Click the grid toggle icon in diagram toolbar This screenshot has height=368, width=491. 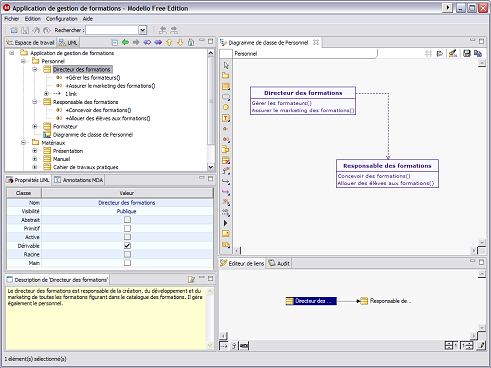tap(428, 53)
